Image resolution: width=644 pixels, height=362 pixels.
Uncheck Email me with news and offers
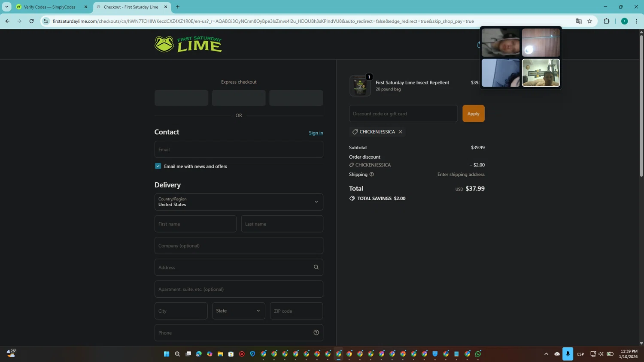(x=158, y=166)
